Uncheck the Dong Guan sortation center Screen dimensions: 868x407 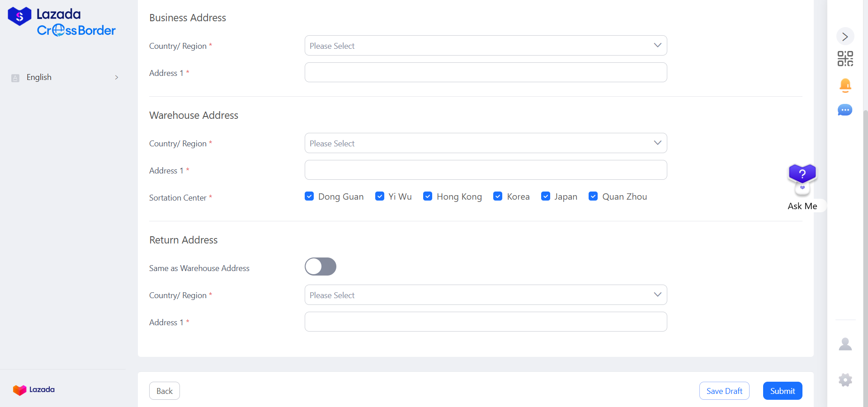(309, 196)
